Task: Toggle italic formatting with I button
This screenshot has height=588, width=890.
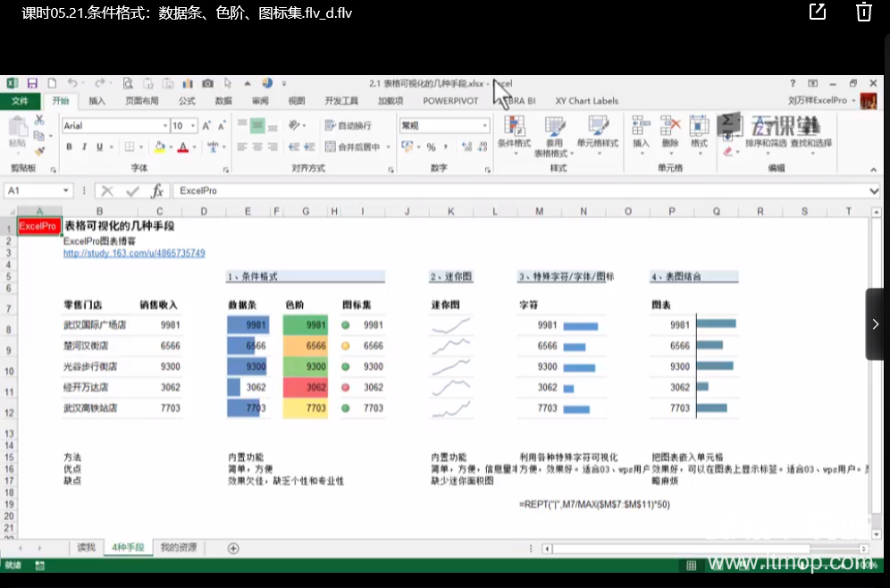Action: 85,147
